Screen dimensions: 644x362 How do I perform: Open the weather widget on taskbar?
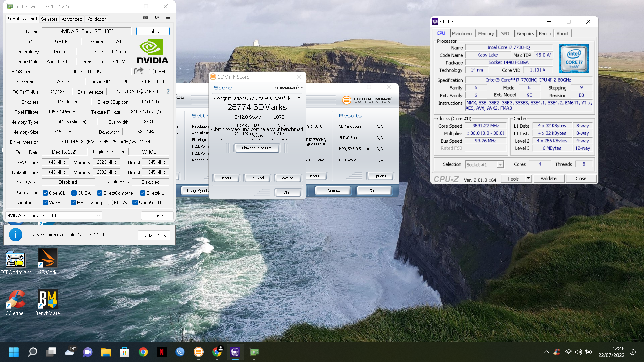70,351
